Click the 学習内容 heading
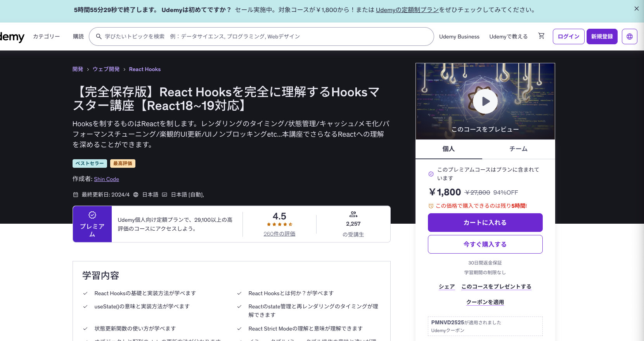Viewport: 644px width, 341px height. click(x=100, y=275)
